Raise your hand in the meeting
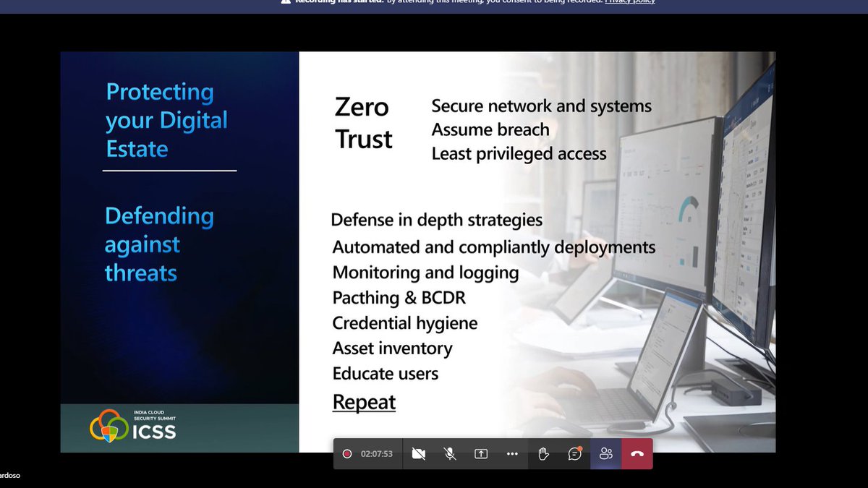 click(543, 454)
